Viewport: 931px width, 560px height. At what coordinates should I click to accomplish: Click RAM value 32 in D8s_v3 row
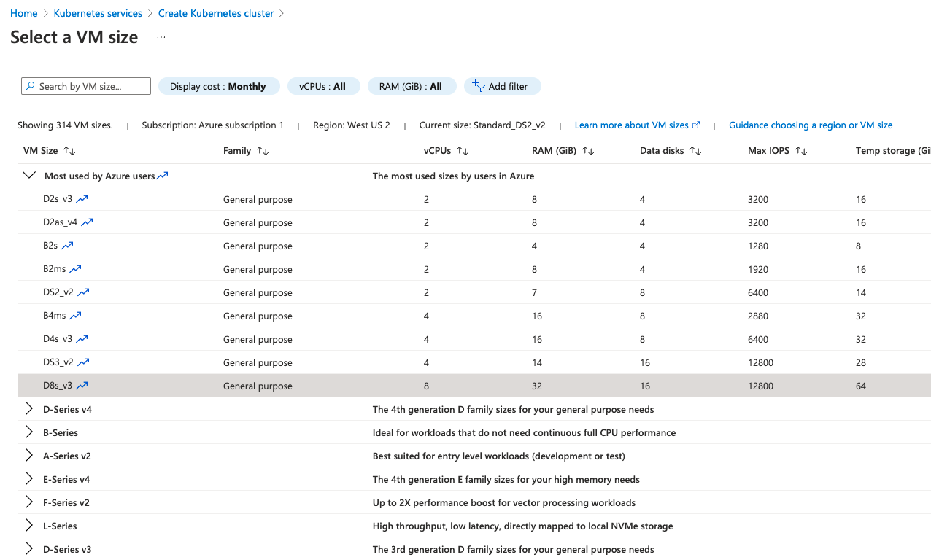click(x=538, y=386)
